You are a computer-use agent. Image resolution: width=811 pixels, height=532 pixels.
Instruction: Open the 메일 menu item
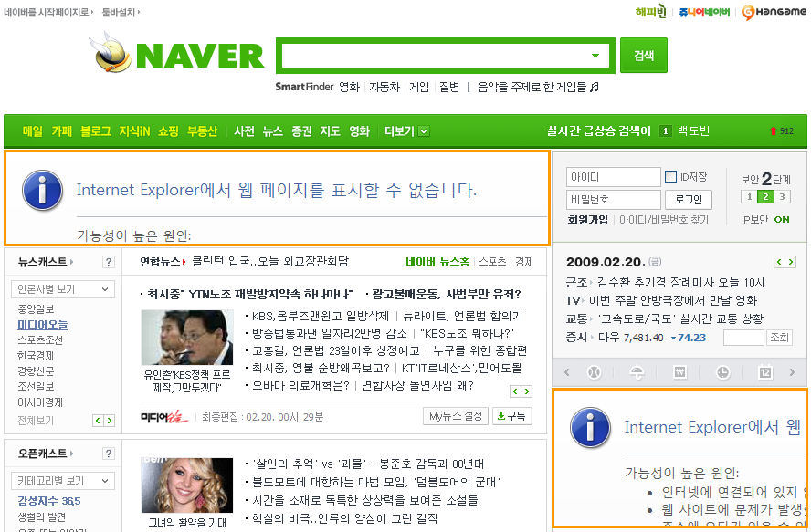tap(33, 131)
